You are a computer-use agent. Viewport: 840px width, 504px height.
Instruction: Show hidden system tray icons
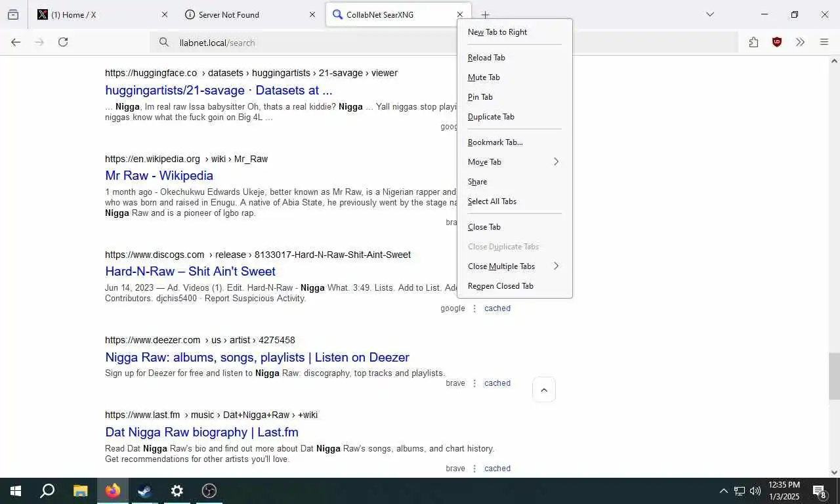coord(723,491)
